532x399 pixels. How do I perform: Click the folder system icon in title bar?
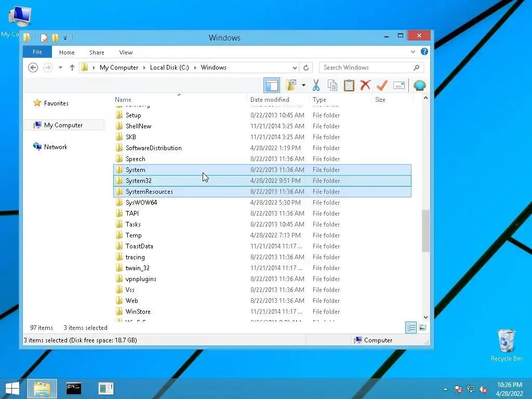27,37
